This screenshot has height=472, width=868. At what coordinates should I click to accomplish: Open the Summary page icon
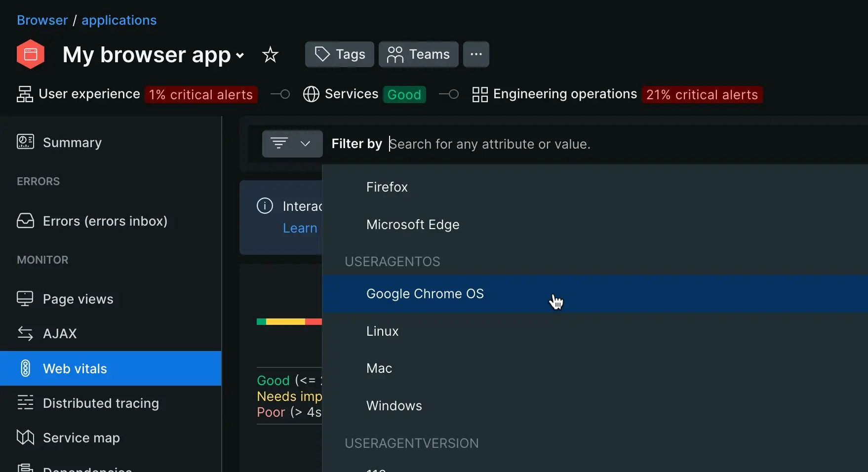25,142
